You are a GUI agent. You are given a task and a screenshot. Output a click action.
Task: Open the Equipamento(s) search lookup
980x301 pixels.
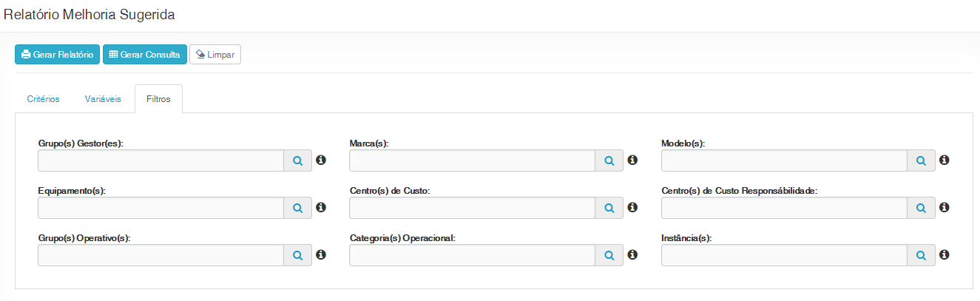coord(297,209)
